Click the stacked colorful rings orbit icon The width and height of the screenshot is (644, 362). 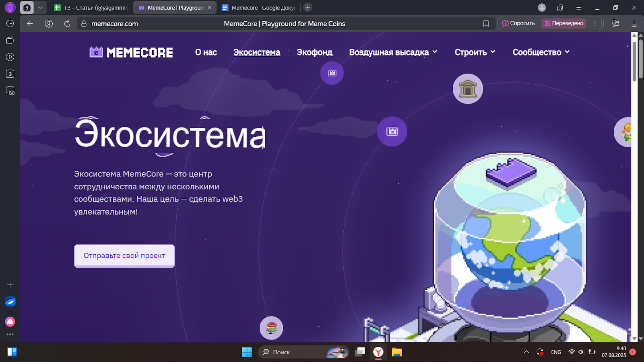[271, 328]
